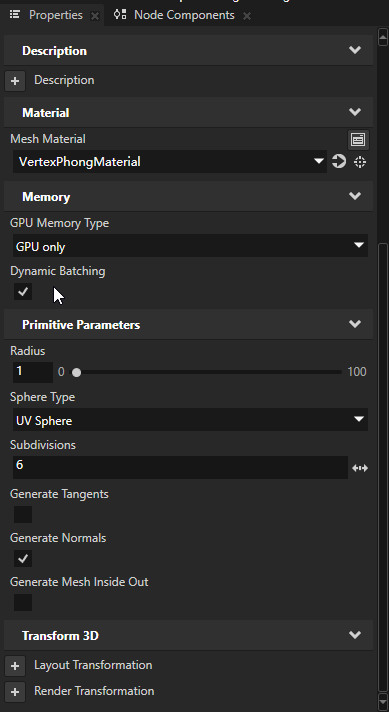Open the UV Sphere type dropdown

(190, 420)
